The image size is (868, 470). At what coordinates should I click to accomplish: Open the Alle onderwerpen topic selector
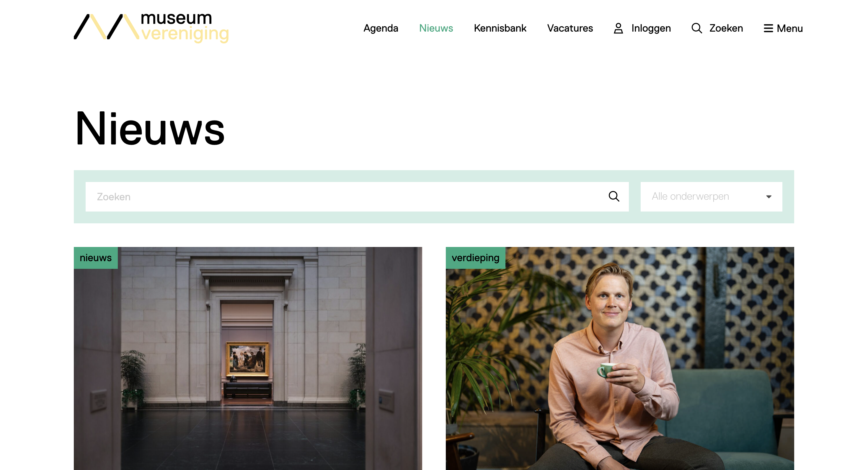711,196
